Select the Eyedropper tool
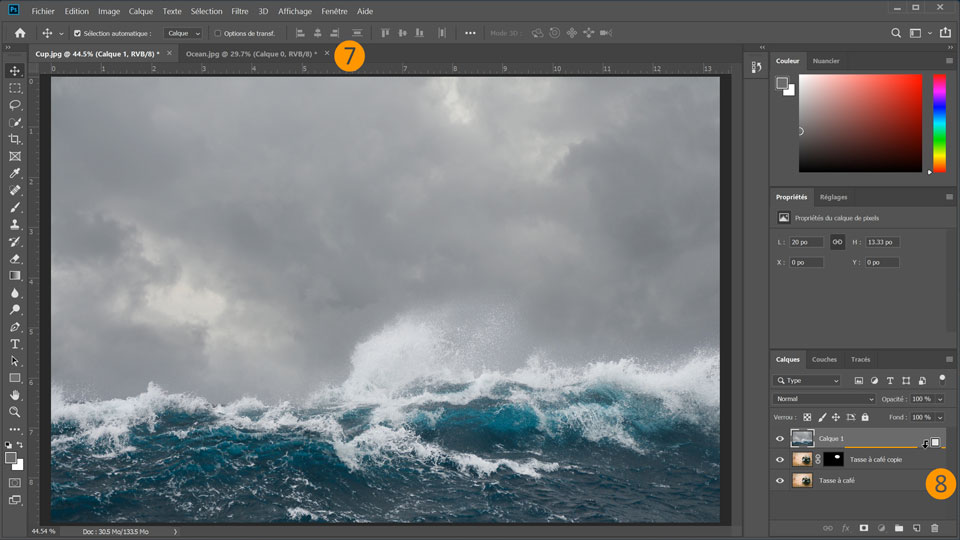 tap(15, 173)
